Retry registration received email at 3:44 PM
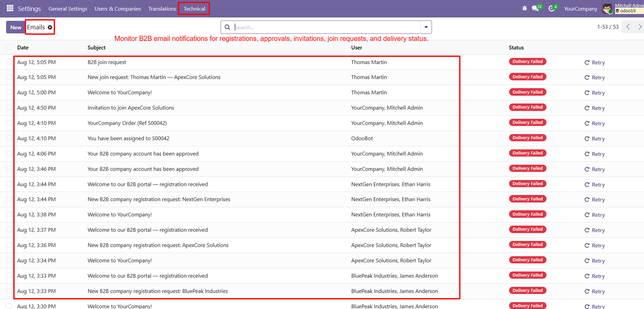This screenshot has width=644, height=309. (x=594, y=185)
